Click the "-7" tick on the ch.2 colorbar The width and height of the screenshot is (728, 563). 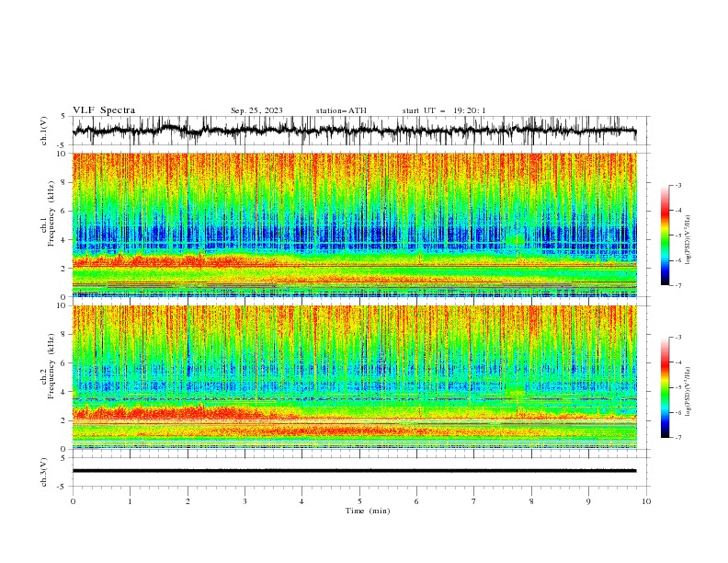click(x=678, y=438)
